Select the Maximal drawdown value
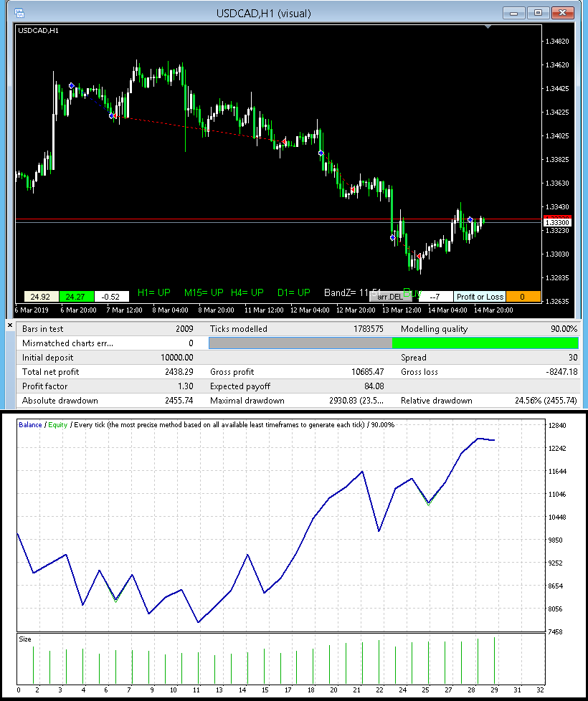 356,400
